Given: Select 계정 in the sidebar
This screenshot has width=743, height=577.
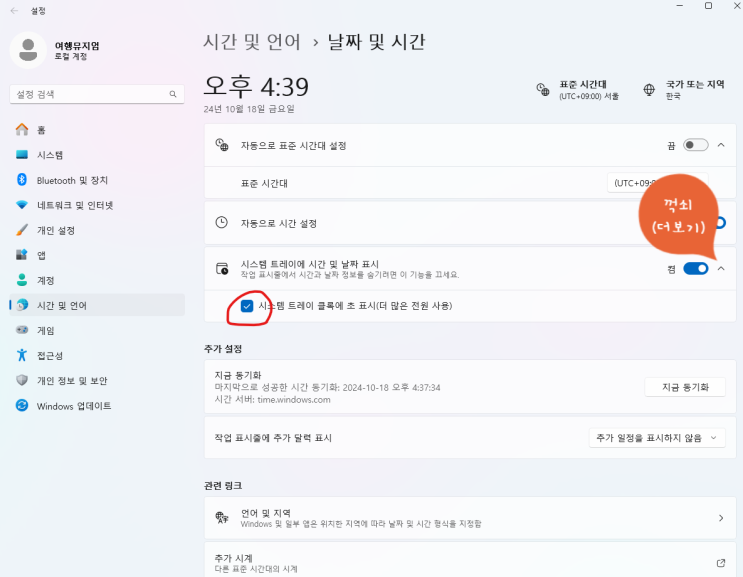Looking at the screenshot, I should [46, 280].
